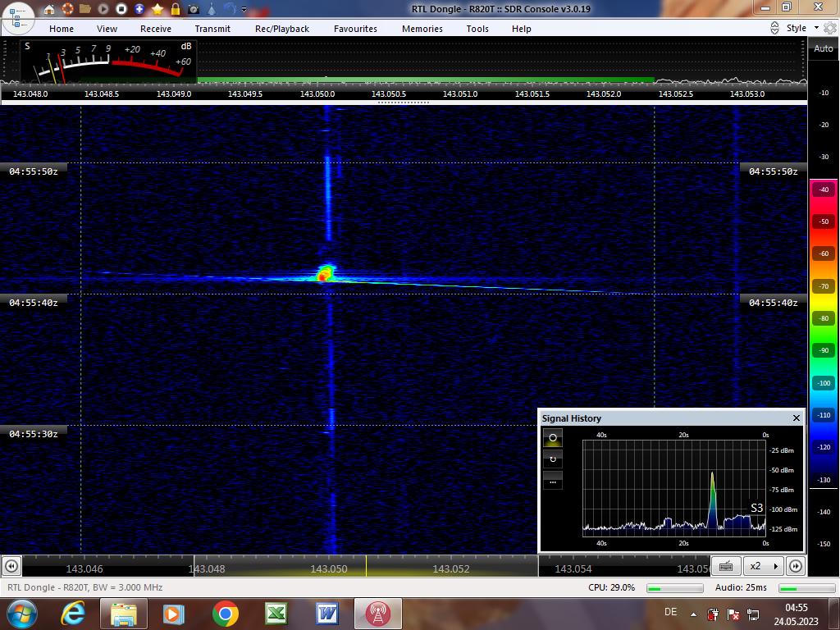Click the camera screenshot icon
The image size is (840, 630).
click(194, 9)
